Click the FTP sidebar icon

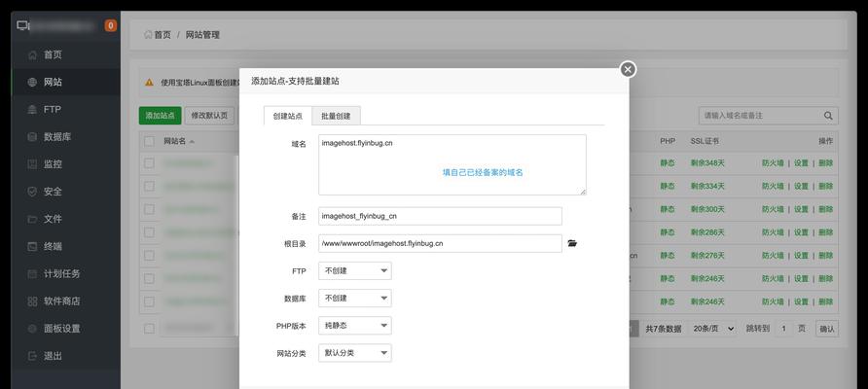tap(32, 110)
